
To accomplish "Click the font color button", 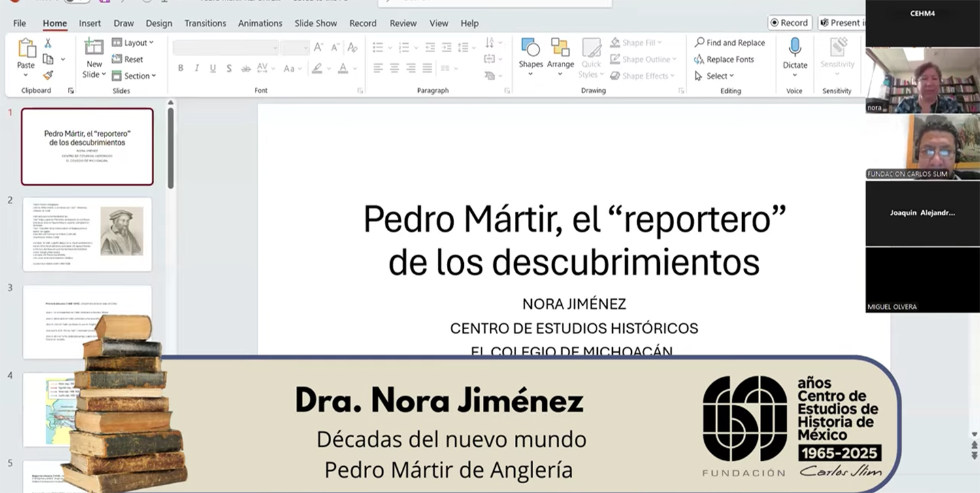I will 344,68.
